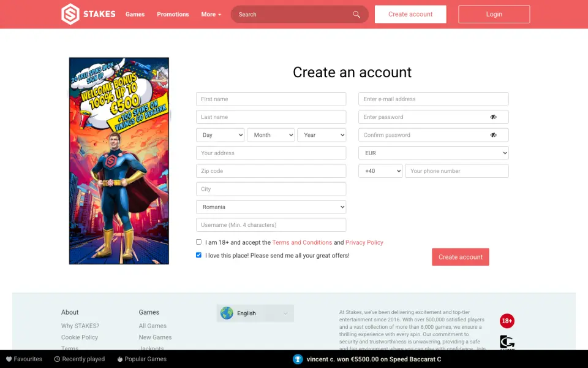Open Favourites in the bottom bar

24,359
